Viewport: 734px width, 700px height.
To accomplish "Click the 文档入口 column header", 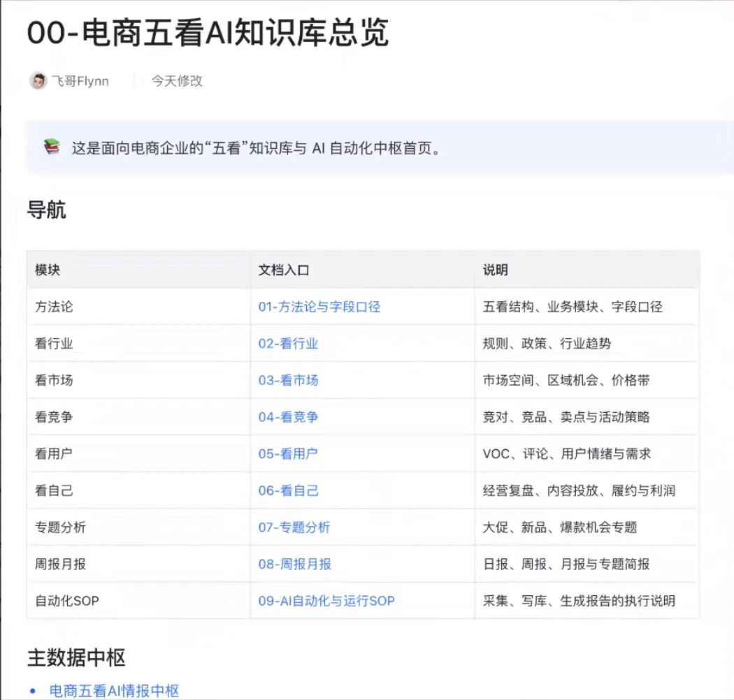I will pos(284,270).
